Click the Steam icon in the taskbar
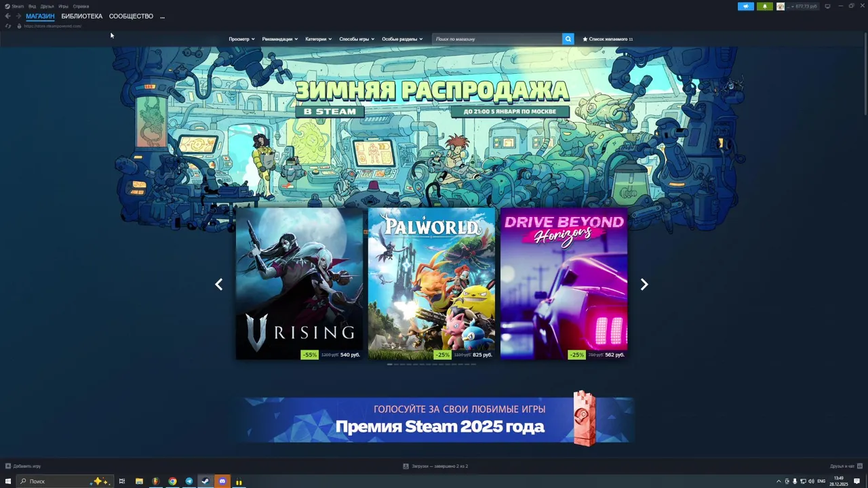This screenshot has height=488, width=868. [x=205, y=481]
